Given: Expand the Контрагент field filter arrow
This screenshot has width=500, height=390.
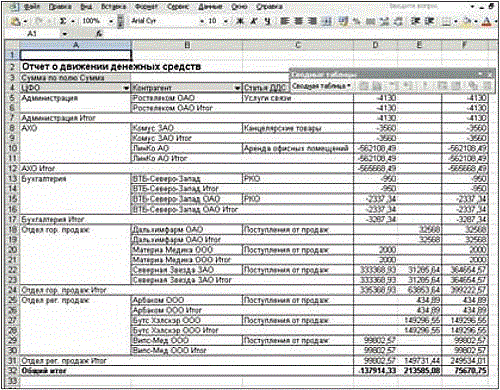Looking at the screenshot, I should pyautogui.click(x=237, y=88).
